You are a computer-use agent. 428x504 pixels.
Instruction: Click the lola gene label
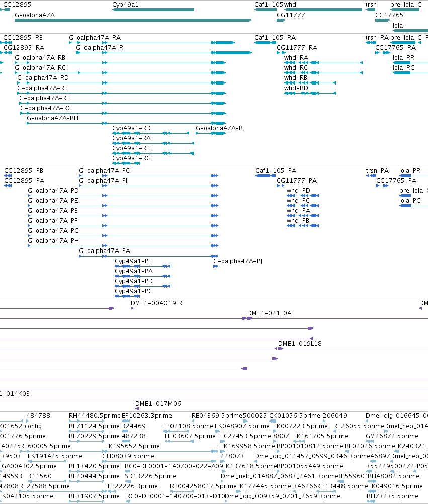398,26
